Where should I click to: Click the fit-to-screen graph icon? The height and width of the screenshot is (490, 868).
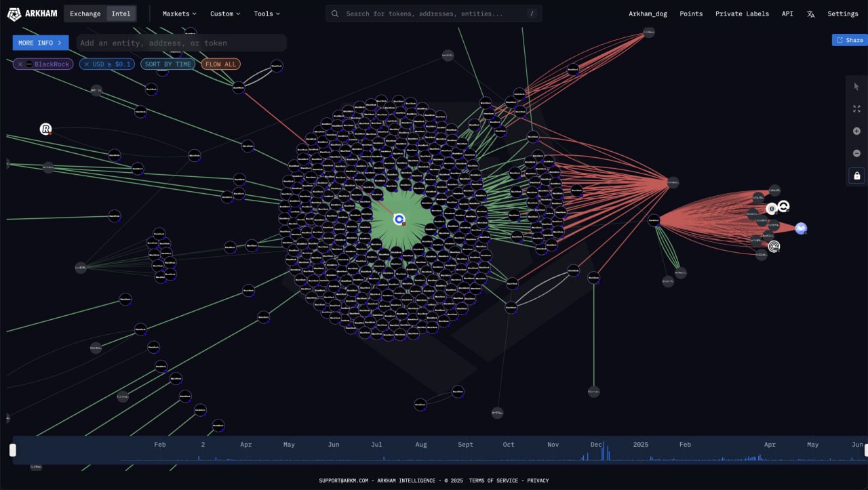(856, 109)
